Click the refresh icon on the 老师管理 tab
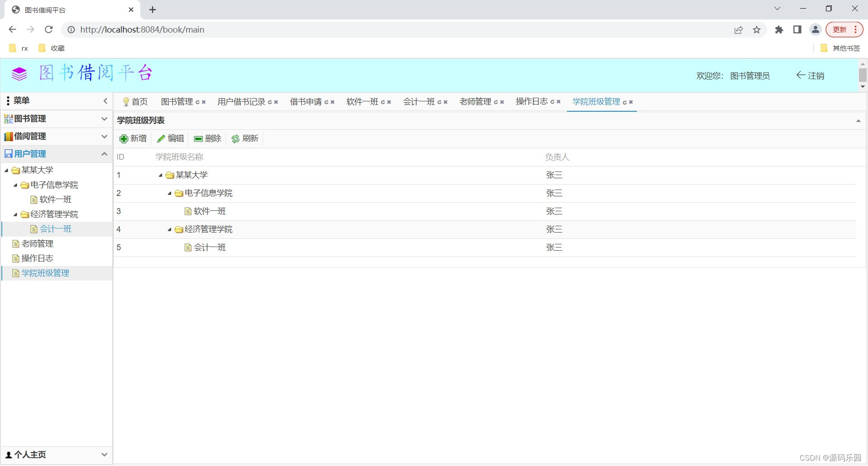 (x=496, y=102)
